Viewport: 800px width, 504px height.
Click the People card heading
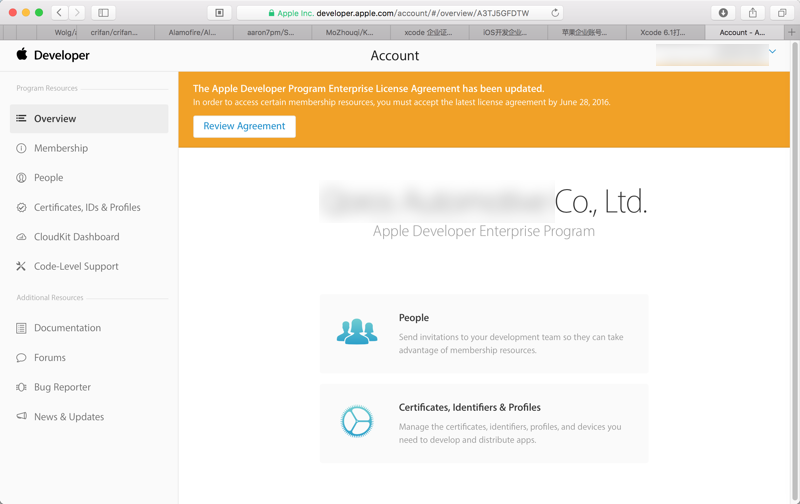point(414,318)
